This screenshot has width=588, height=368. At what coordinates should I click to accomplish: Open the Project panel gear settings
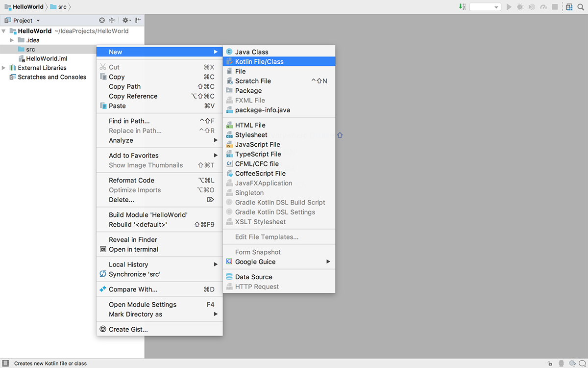coord(125,21)
